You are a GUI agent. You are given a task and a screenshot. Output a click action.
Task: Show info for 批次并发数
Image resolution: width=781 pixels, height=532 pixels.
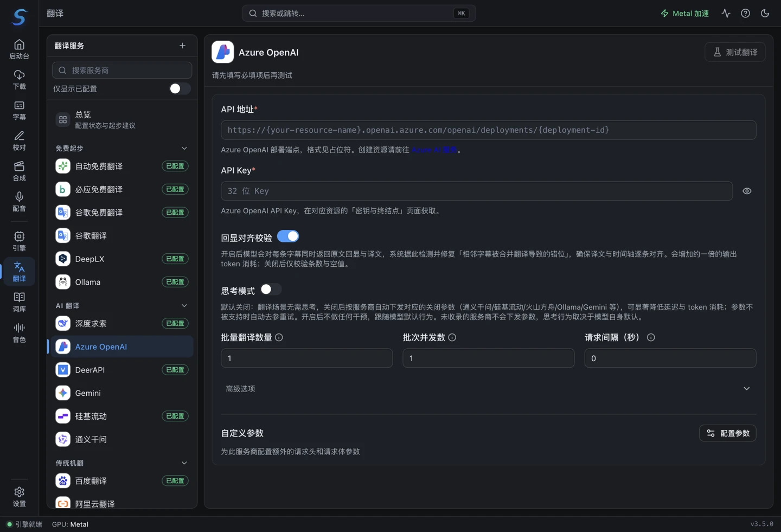point(452,337)
